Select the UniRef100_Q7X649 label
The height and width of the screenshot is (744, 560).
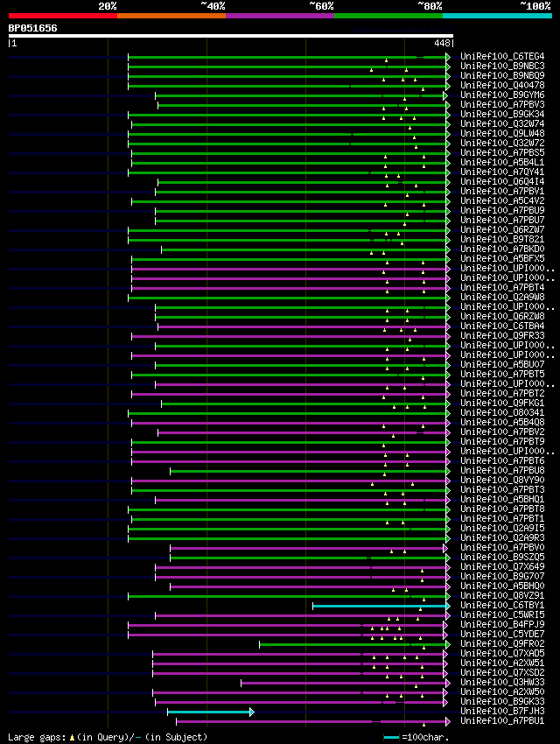click(x=502, y=566)
